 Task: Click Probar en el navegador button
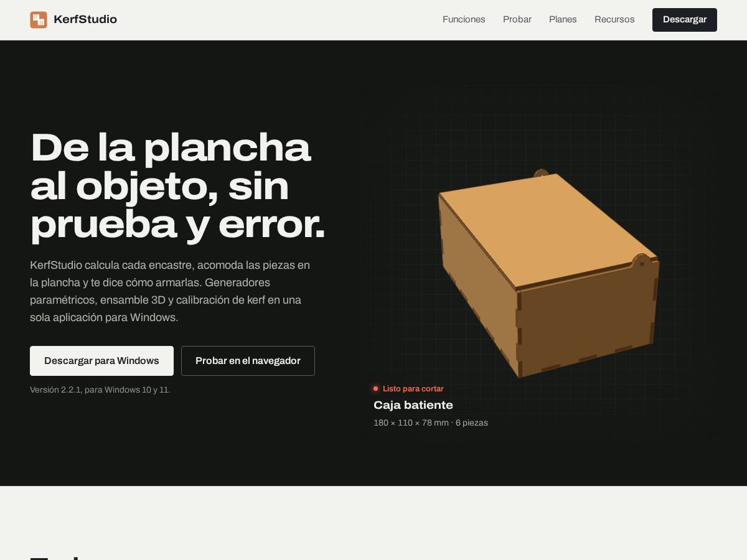pyautogui.click(x=248, y=361)
